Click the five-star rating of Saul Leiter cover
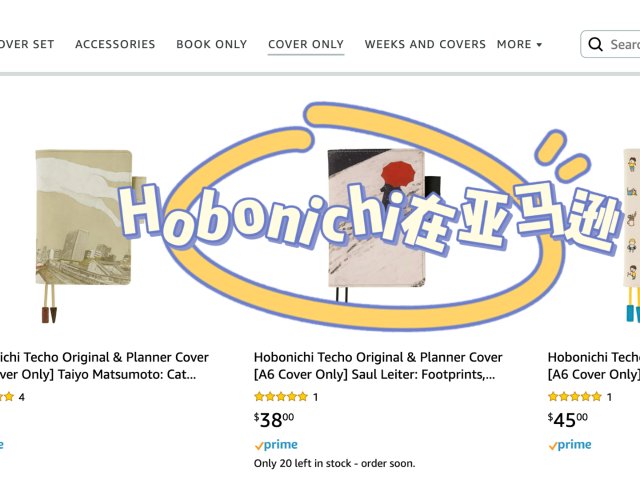Viewport: 640px width, 480px height. tap(280, 396)
